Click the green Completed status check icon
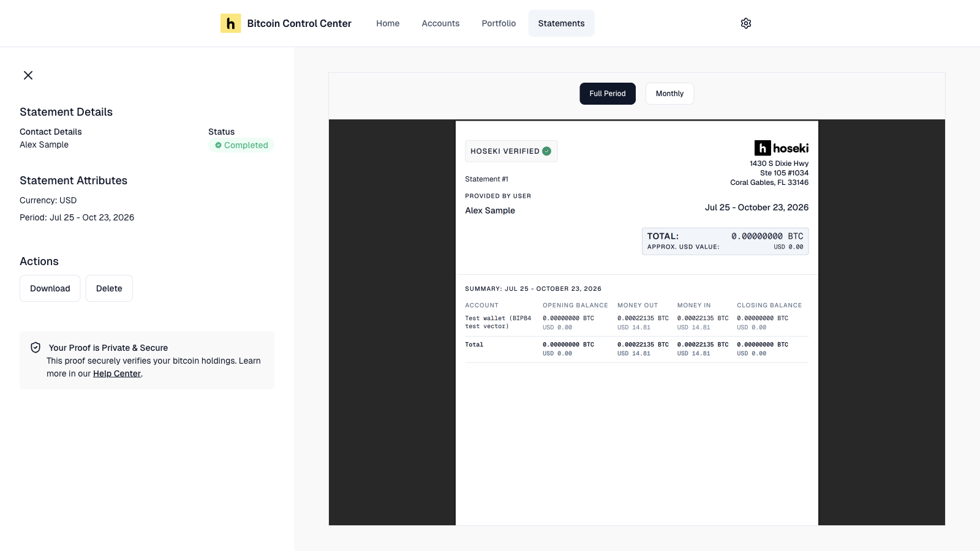 coord(218,145)
